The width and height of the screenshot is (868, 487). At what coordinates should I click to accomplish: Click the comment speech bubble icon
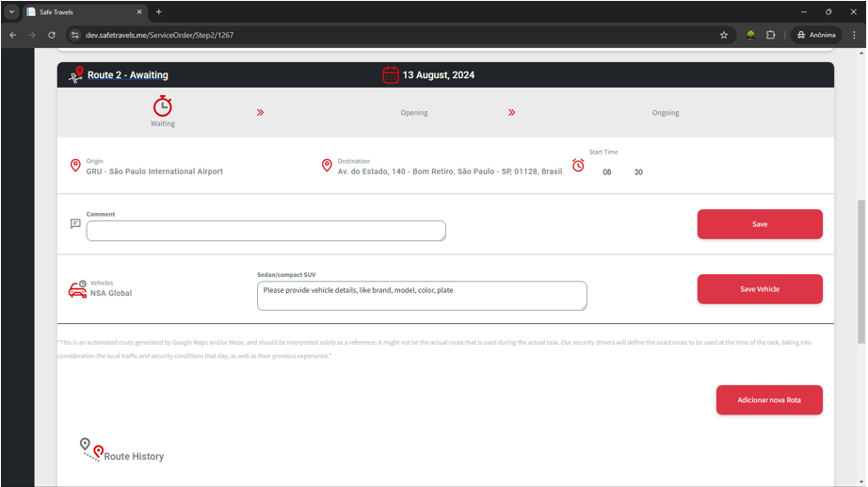[75, 224]
